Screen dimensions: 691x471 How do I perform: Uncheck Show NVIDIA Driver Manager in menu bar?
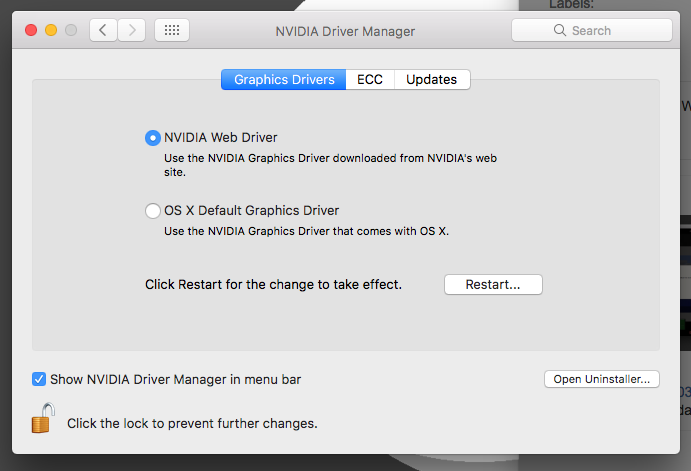pyautogui.click(x=39, y=379)
